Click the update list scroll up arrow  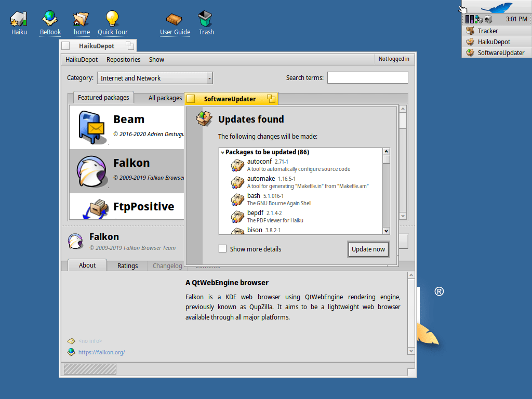386,151
